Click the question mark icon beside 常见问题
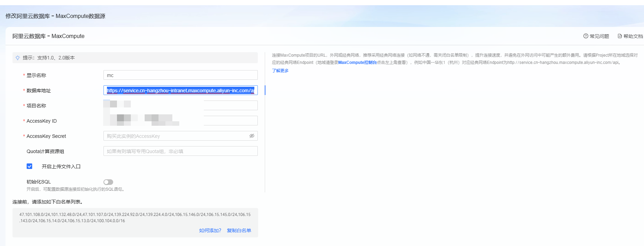Screen dimensions: 644x246 click(586, 36)
